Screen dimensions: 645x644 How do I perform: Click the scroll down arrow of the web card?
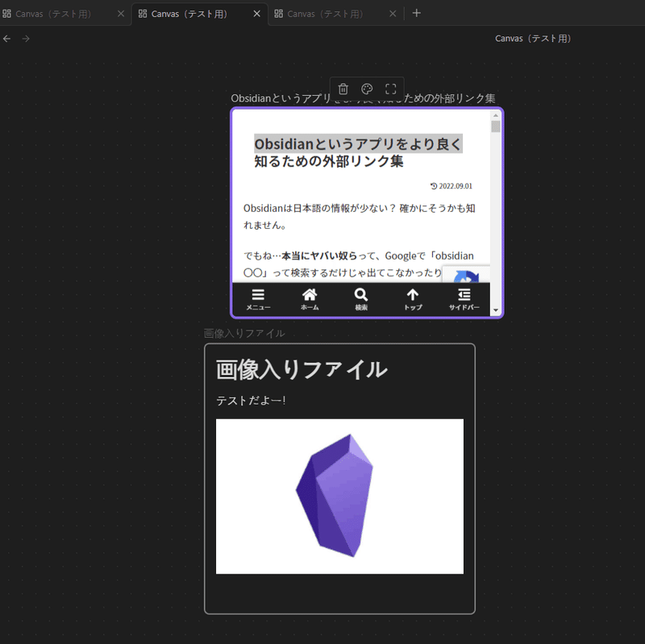(496, 310)
